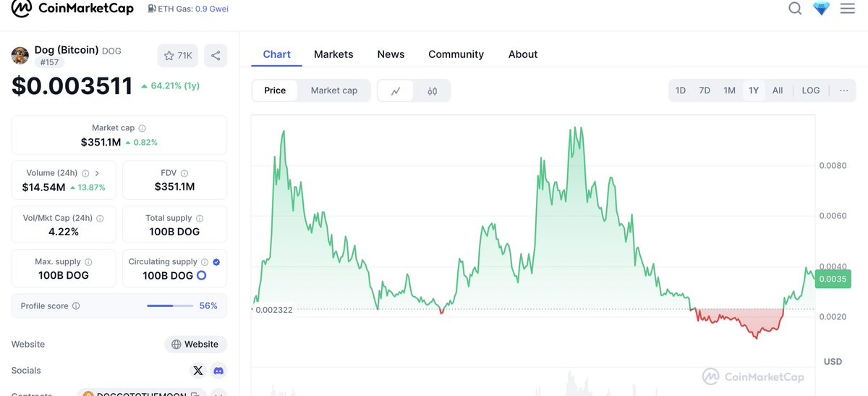Click the Dog coin avatar image
The image size is (868, 396).
point(20,54)
